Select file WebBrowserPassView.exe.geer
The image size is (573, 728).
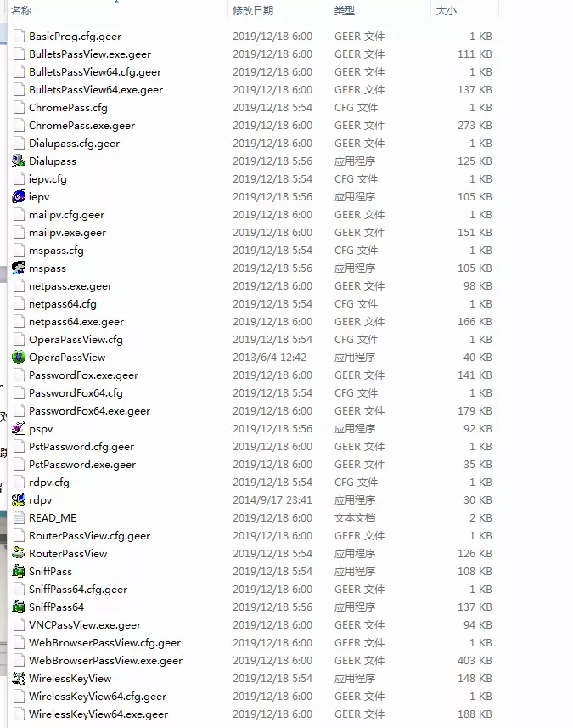click(x=105, y=661)
